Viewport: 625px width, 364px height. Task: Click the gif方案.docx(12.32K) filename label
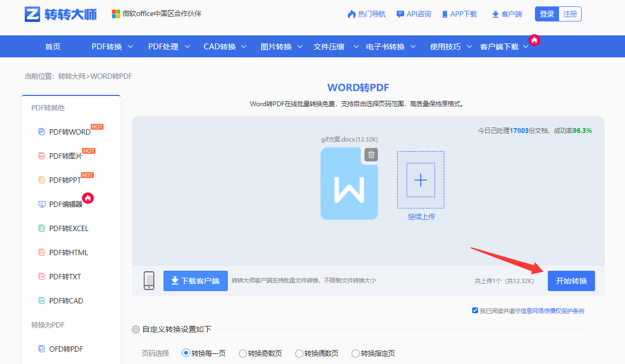click(x=349, y=139)
